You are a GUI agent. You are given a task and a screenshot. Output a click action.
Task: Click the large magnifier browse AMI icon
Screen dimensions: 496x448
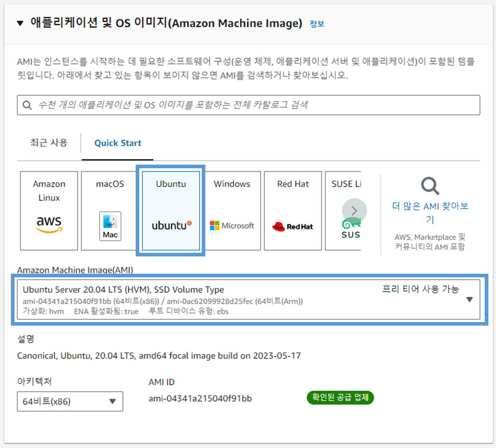pyautogui.click(x=430, y=186)
